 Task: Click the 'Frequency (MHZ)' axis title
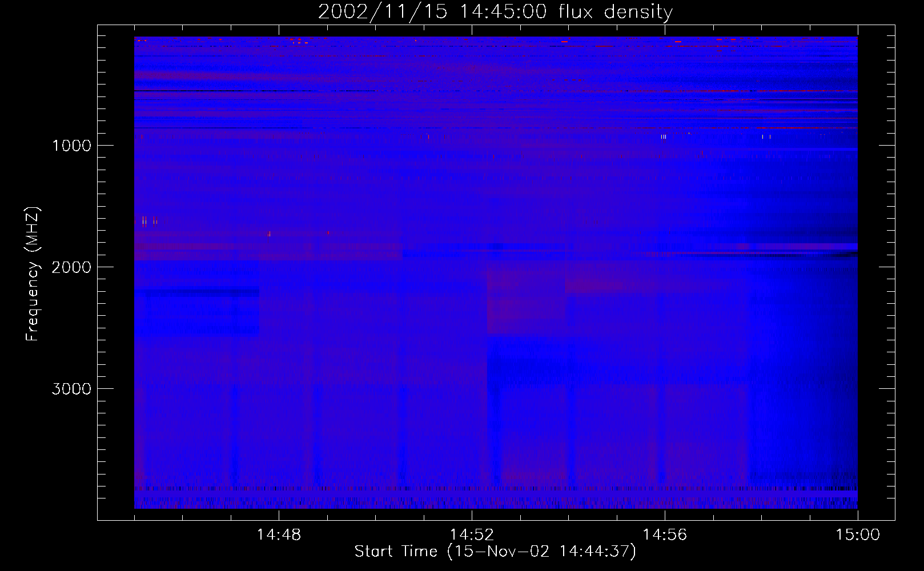33,274
